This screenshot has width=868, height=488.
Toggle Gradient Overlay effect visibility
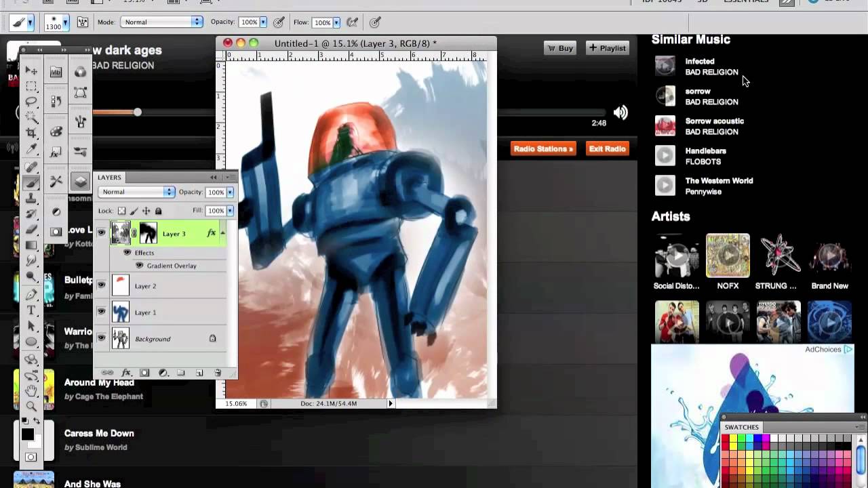point(139,266)
